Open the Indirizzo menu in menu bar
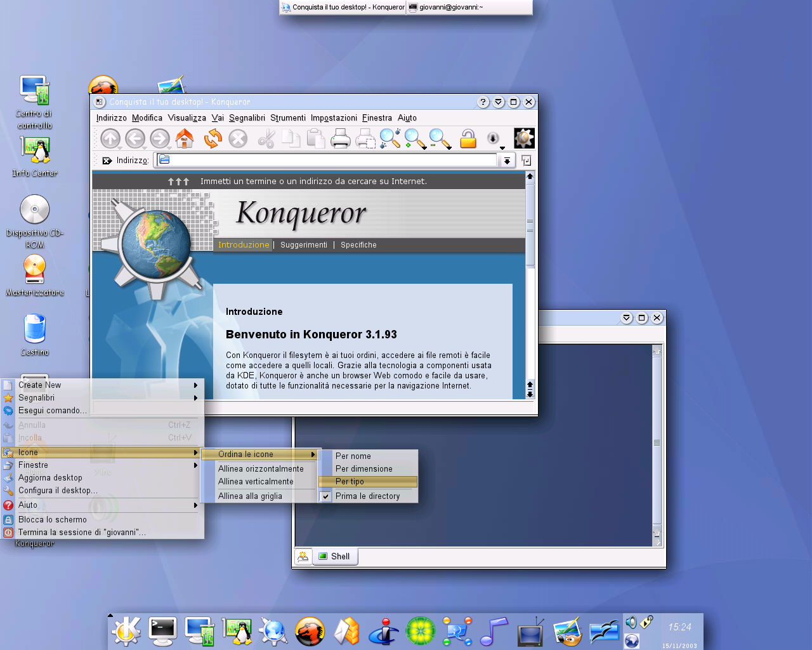The height and width of the screenshot is (650, 812). [112, 118]
